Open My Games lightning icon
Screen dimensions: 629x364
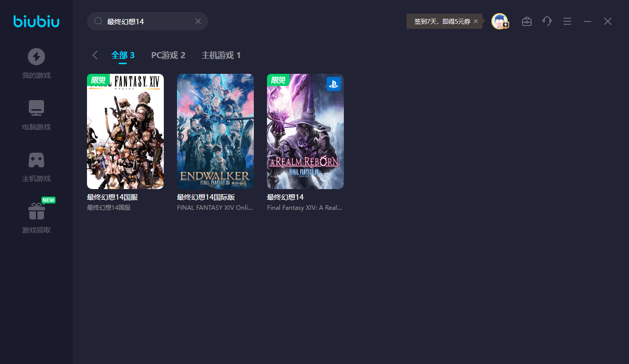tap(36, 57)
